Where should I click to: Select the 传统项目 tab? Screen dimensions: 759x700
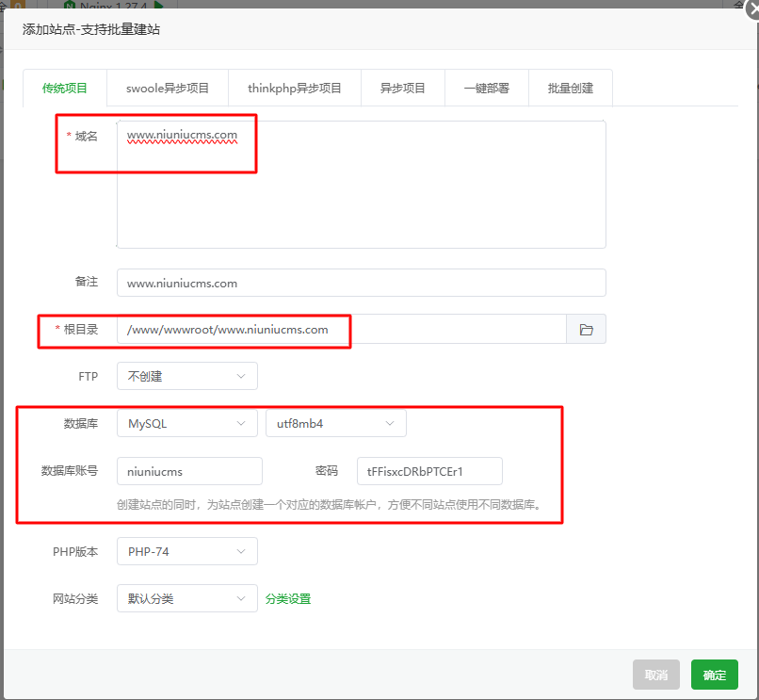pos(65,89)
